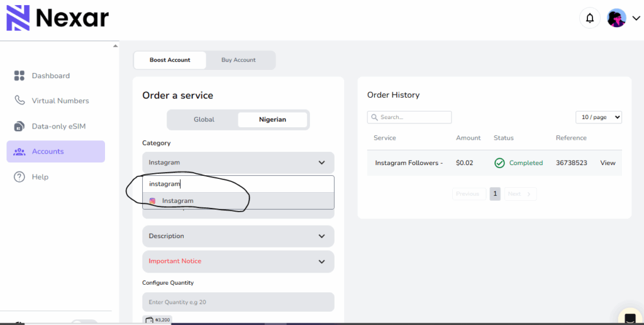Screen dimensions: 644x325
Task: Click the Order a service heading
Action: (x=178, y=96)
